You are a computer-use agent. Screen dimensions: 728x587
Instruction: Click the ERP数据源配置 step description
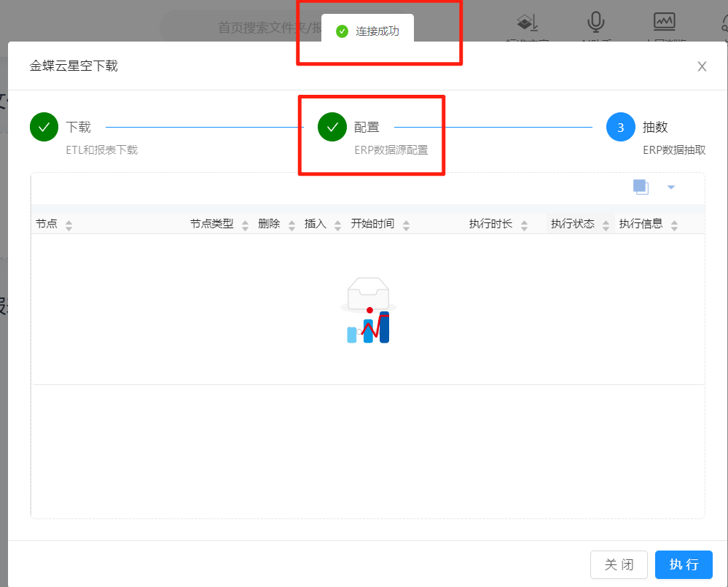pos(391,150)
